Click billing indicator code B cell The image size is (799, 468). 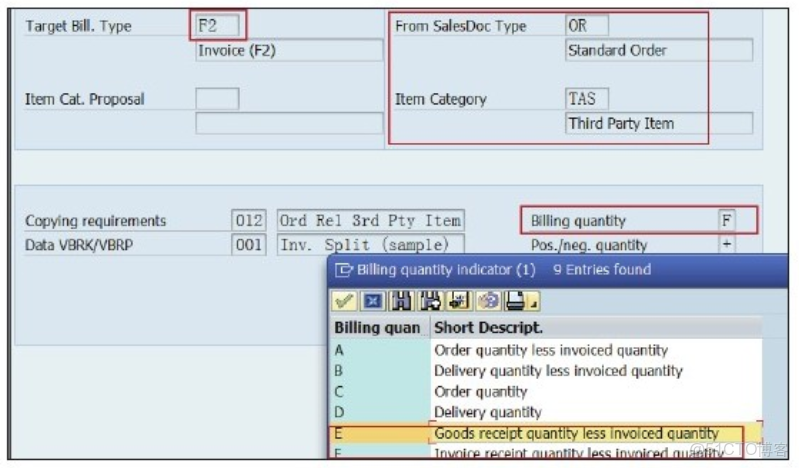point(380,371)
